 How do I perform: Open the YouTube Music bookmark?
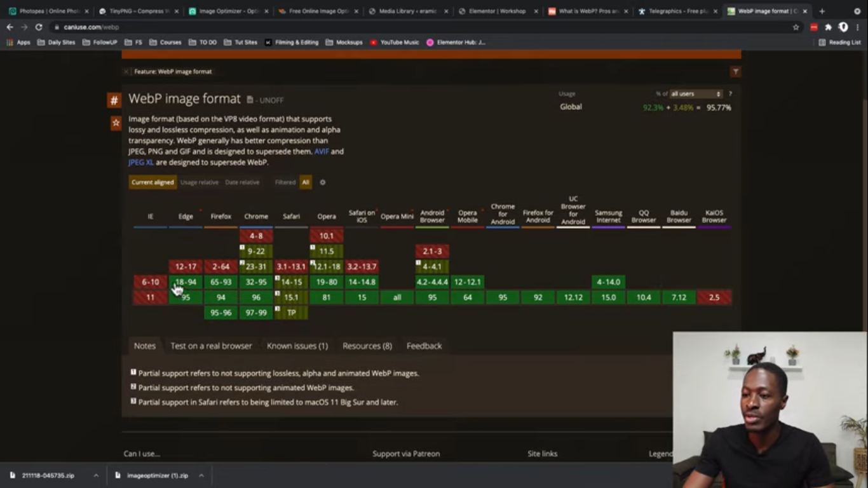pyautogui.click(x=394, y=43)
